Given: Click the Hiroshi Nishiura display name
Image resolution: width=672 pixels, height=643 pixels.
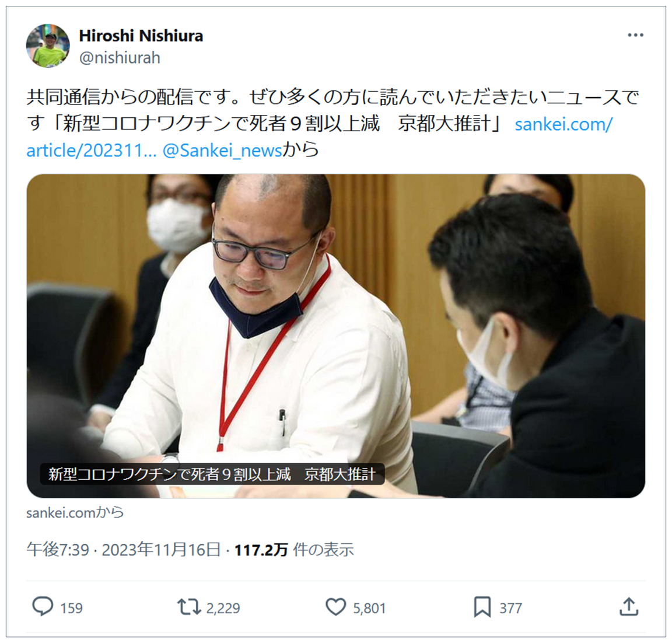Looking at the screenshot, I should pos(141,36).
